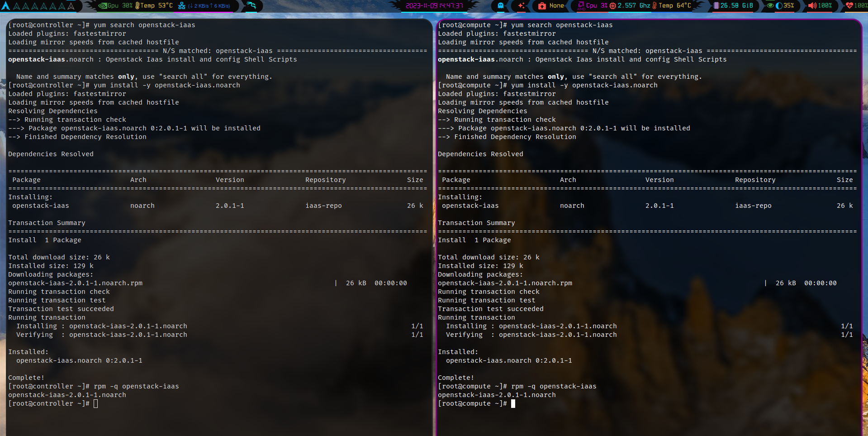Select the AMD CPU icon
The height and width of the screenshot is (436, 868).
tap(581, 6)
